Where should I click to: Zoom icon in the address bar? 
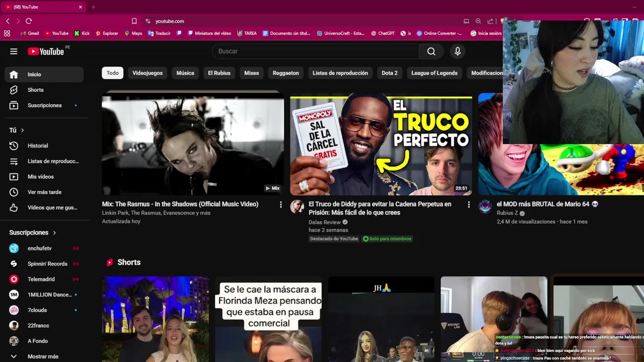pos(478,21)
